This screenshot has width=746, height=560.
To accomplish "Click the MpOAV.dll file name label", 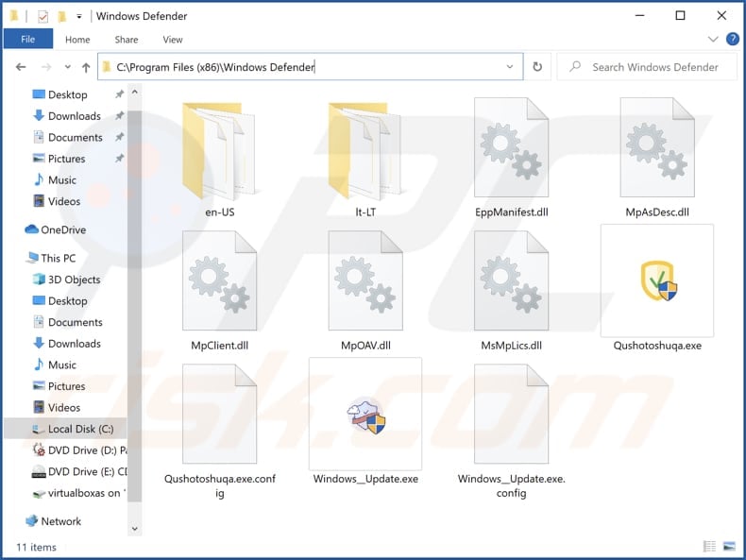I will pos(365,346).
